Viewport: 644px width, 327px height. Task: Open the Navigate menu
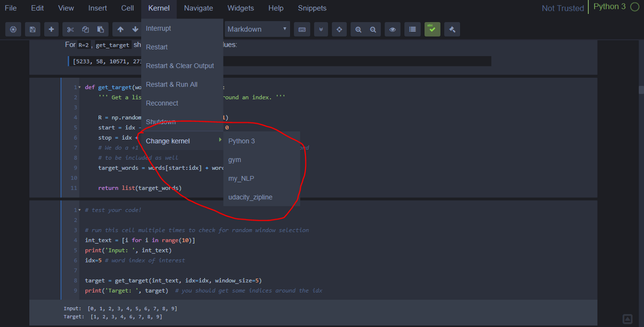pyautogui.click(x=198, y=8)
